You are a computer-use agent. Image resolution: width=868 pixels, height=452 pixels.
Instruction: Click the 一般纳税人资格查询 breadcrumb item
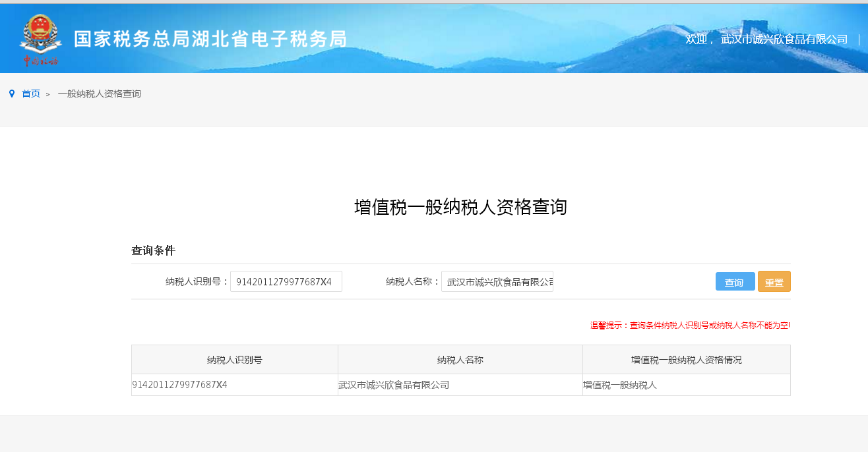click(x=99, y=94)
